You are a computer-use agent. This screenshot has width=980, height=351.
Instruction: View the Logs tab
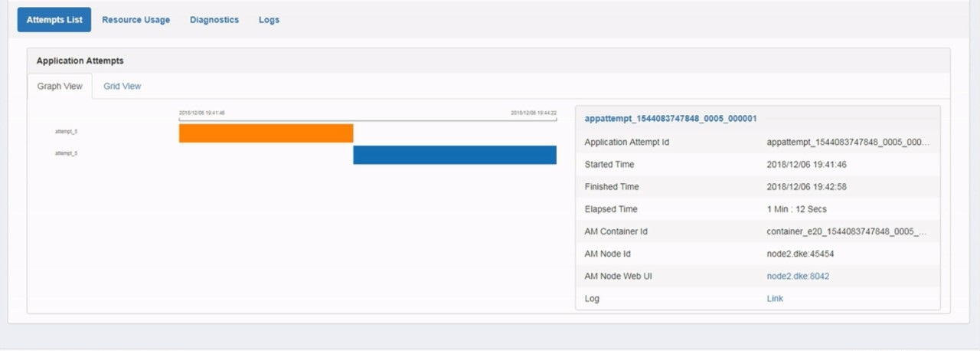click(x=269, y=20)
